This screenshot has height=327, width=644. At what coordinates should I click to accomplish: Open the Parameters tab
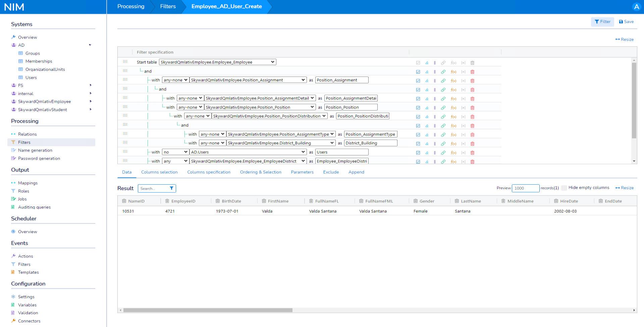[x=302, y=172]
